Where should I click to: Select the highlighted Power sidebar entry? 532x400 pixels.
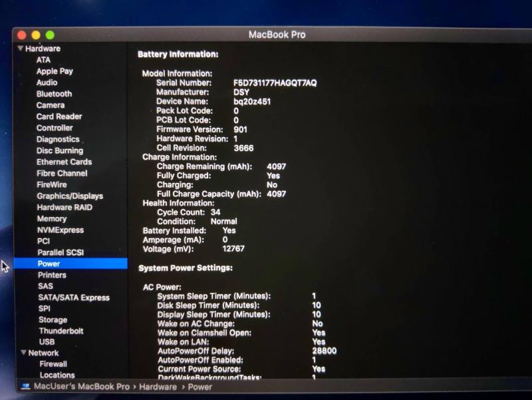pos(71,264)
